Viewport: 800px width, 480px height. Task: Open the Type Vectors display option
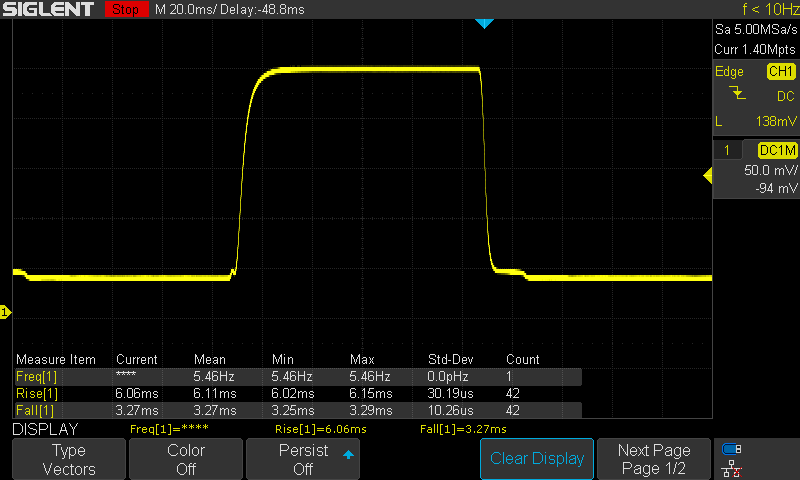69,459
